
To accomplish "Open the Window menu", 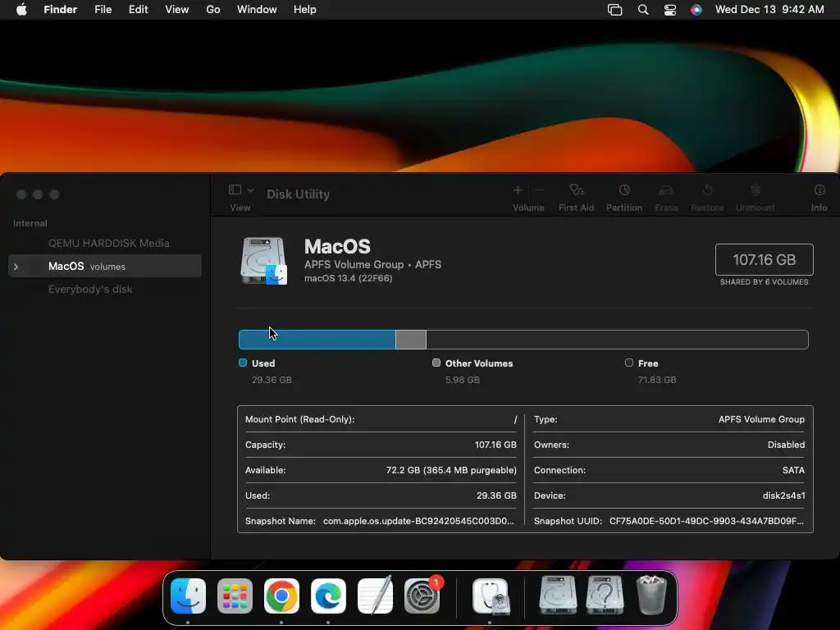I will [257, 10].
